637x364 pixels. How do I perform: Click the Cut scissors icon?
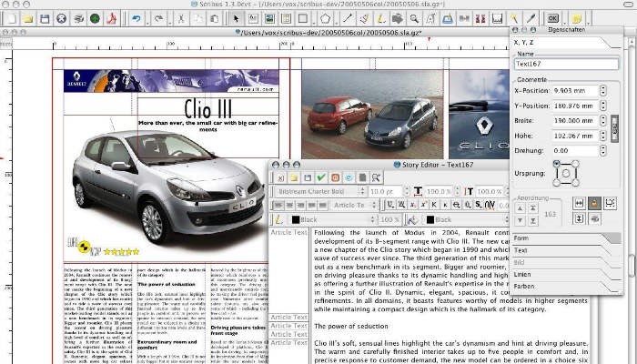pyautogui.click(x=181, y=19)
